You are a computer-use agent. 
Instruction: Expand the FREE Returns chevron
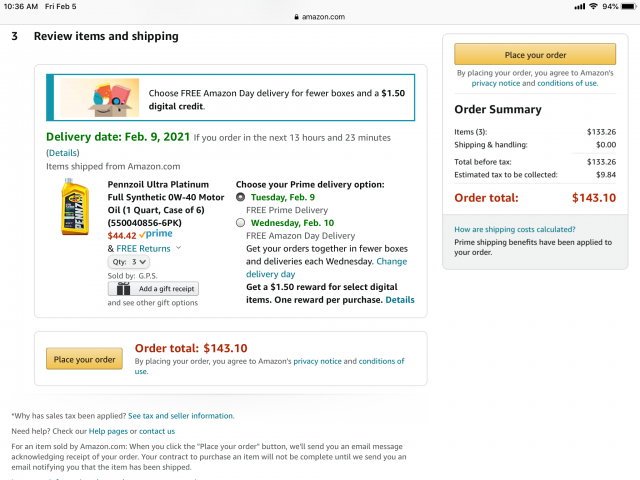point(178,248)
